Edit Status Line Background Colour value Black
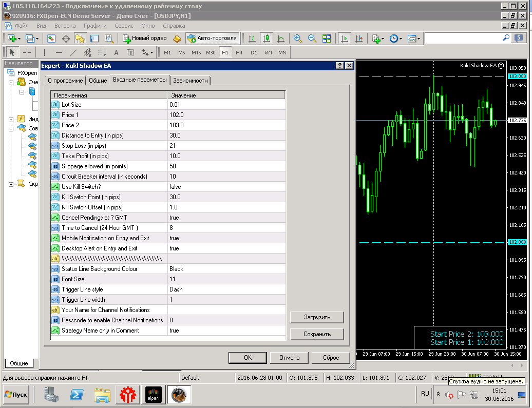 (x=226, y=269)
